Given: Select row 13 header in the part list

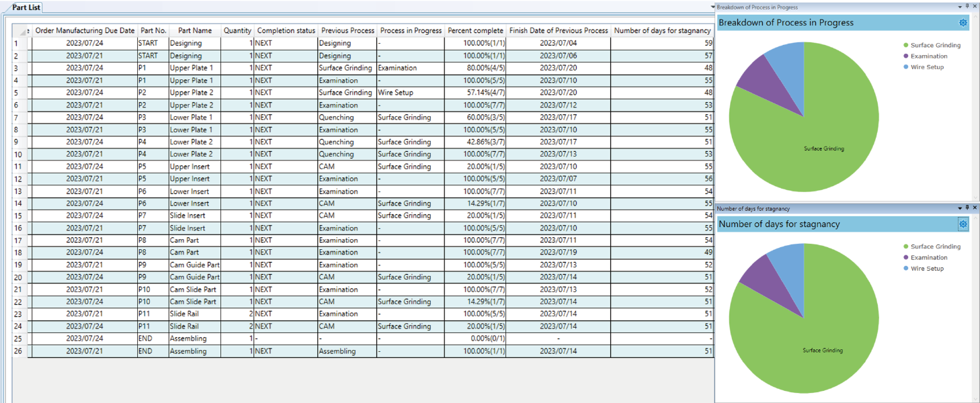Looking at the screenshot, I should pos(20,191).
